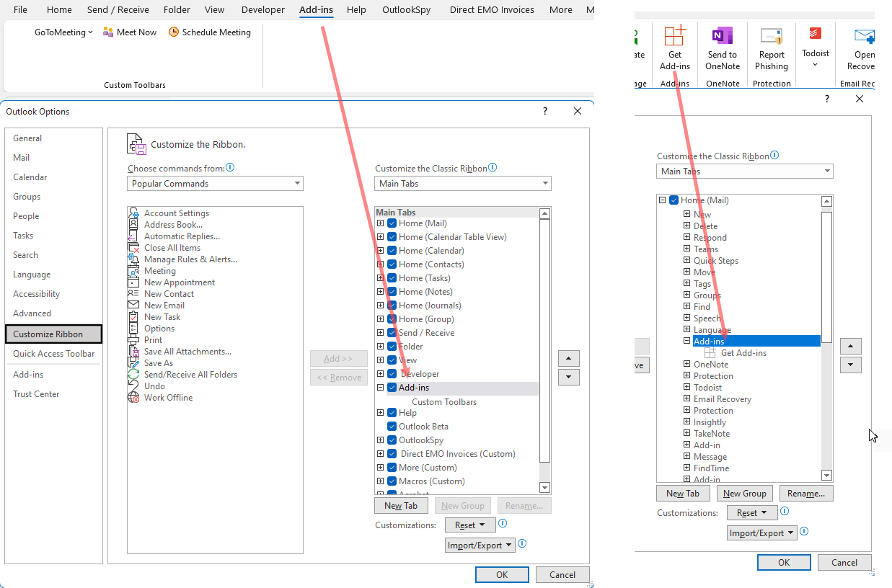Screen dimensions: 892x588
Task: Expand the Home (Contacts) tree node
Action: point(380,264)
